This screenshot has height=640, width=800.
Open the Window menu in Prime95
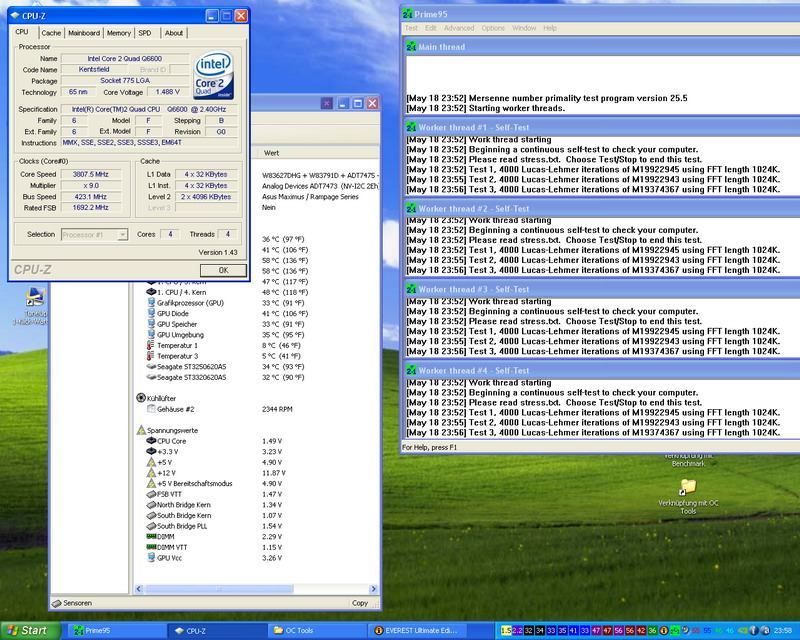coord(524,28)
